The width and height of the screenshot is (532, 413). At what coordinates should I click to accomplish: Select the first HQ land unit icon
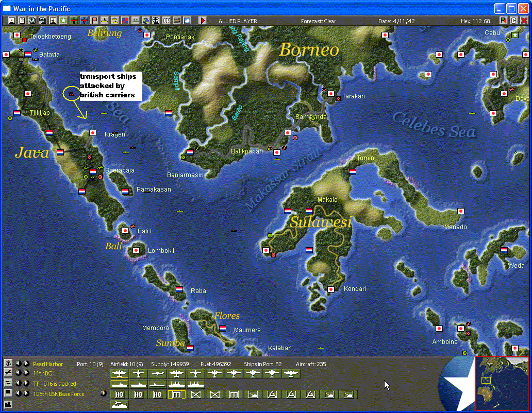tap(120, 394)
